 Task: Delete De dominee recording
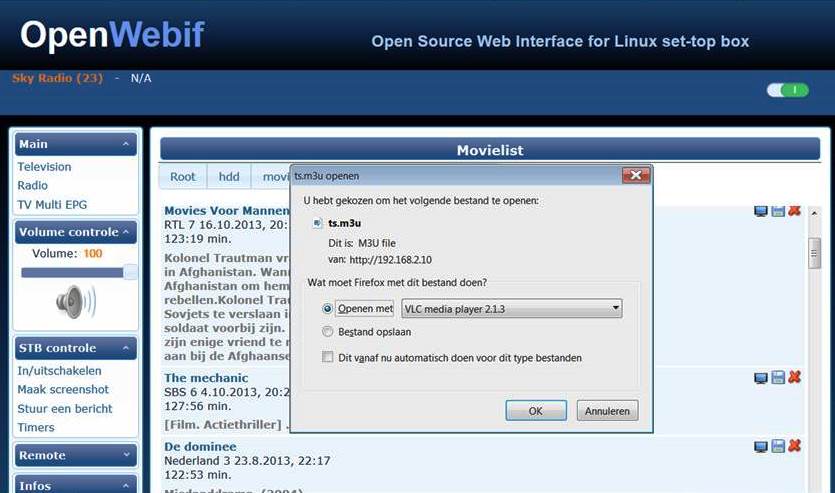pyautogui.click(x=795, y=446)
